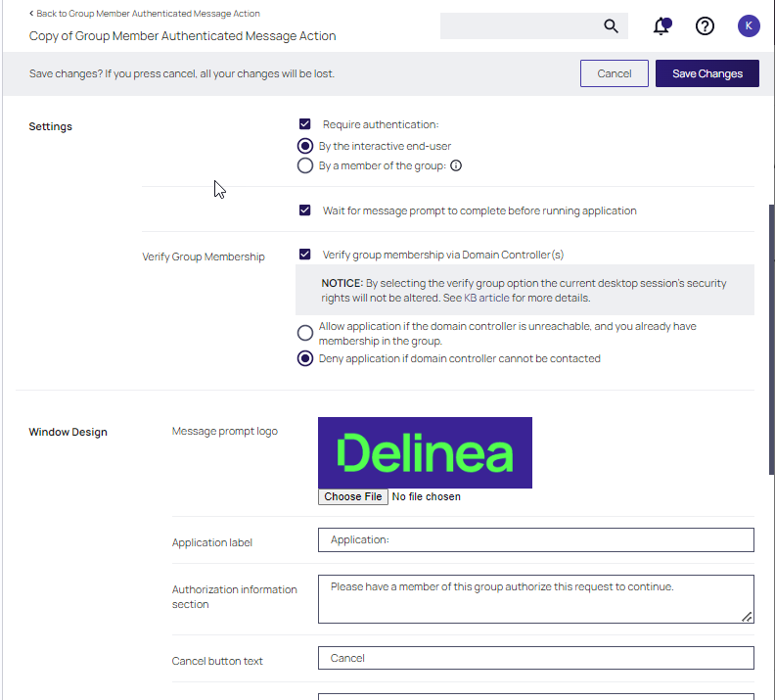Disable Verify group membership via Domain Controller

[305, 255]
